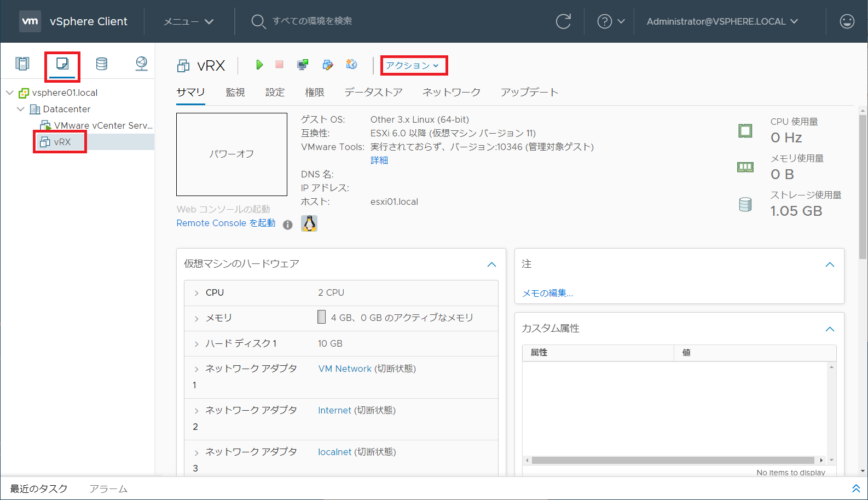Image resolution: width=868 pixels, height=500 pixels.
Task: Expand the メモリ hardware row
Action: [x=196, y=318]
